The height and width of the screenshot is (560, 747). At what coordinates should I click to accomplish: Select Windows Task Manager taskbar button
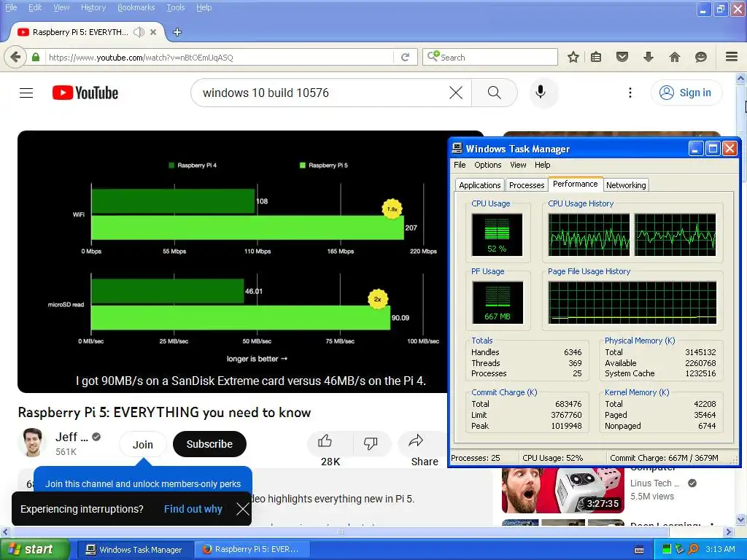(x=134, y=550)
